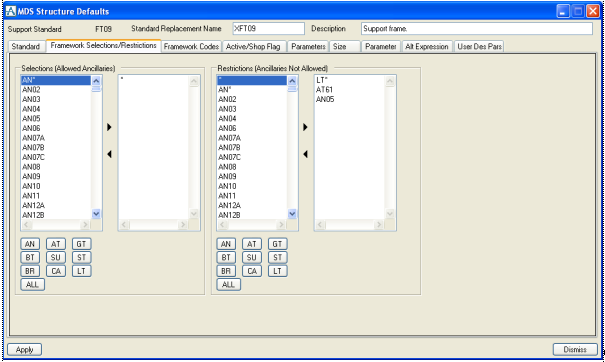The image size is (605, 362).
Task: Filter Selections list by BR button
Action: tap(30, 271)
